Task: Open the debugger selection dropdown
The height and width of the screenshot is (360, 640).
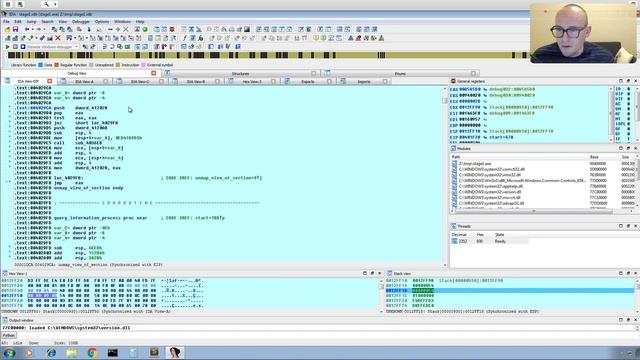Action: coord(76,47)
